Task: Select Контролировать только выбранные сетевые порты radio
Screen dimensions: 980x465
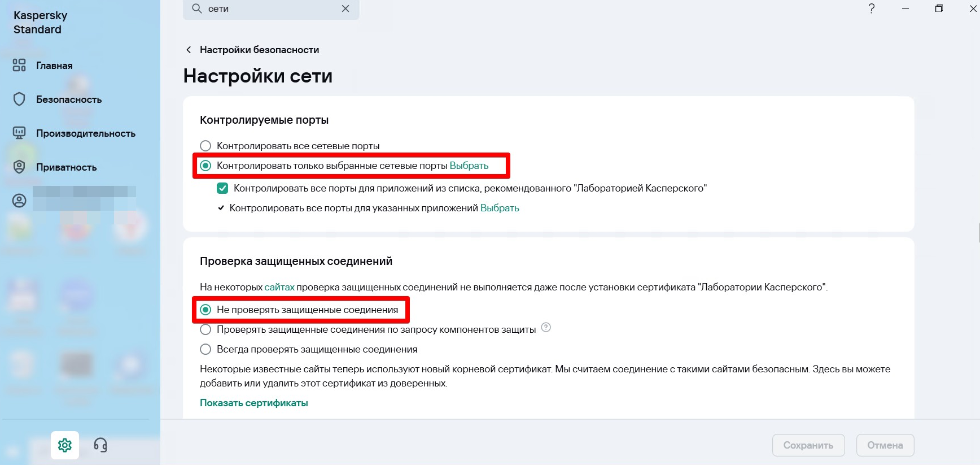Action: point(205,166)
